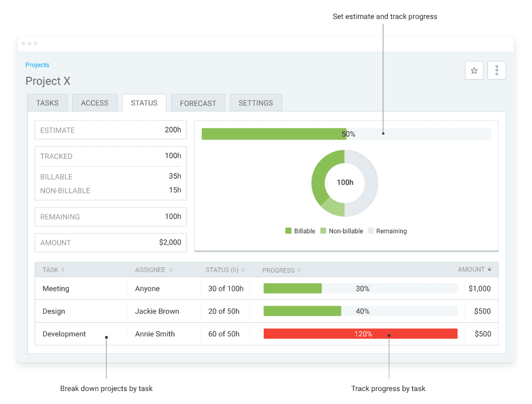Open the Projects breadcrumb link
Viewport: 532px width, 404px height.
point(37,65)
